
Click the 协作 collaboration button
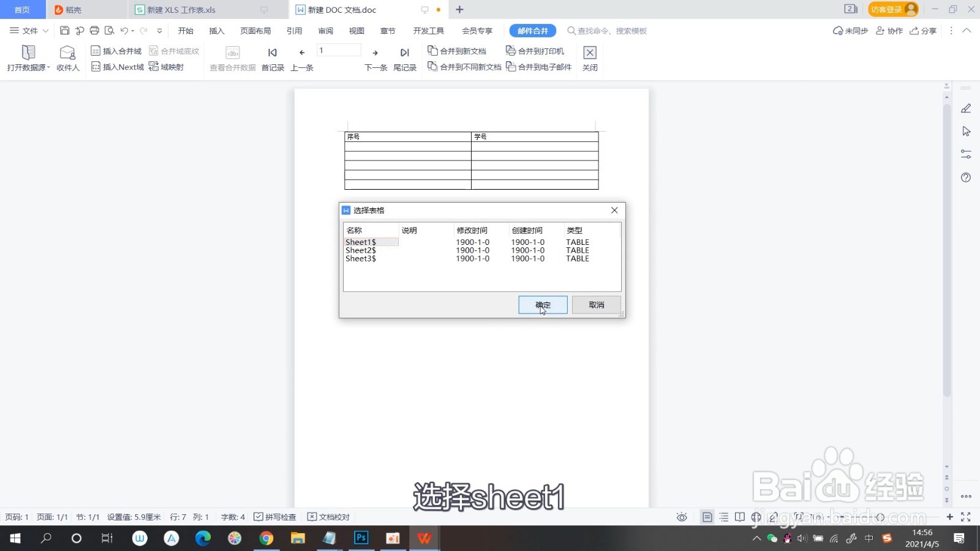[x=889, y=31]
